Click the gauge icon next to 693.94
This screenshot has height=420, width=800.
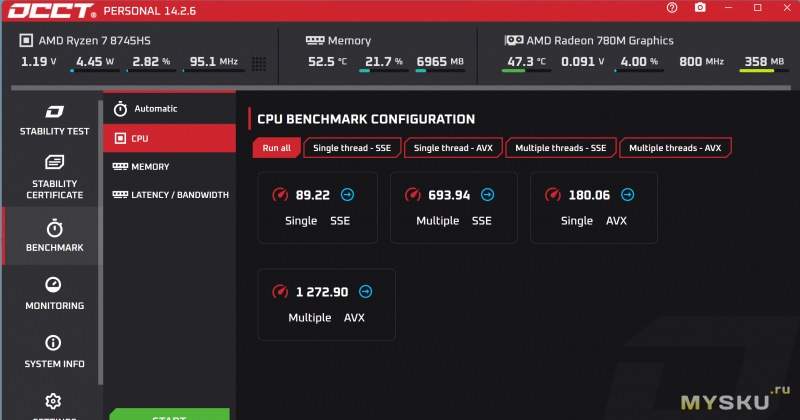[x=413, y=194]
